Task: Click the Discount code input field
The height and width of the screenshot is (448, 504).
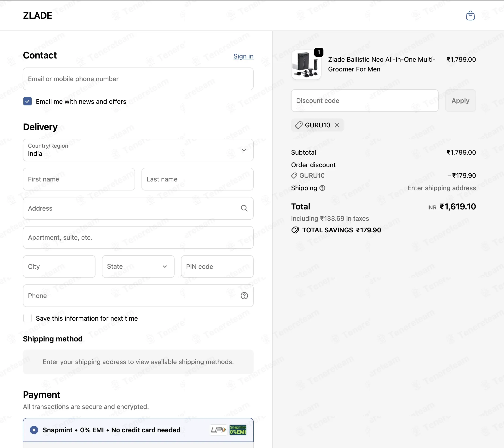Action: tap(365, 101)
